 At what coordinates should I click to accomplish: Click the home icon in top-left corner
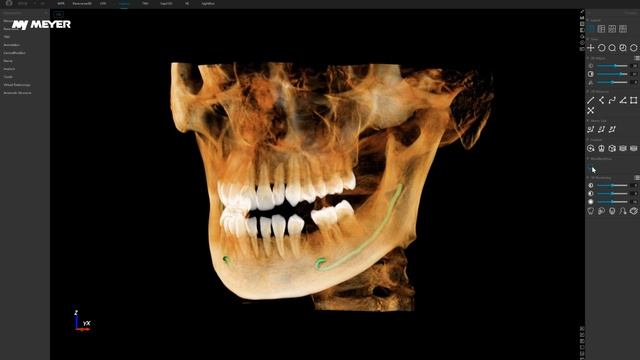coord(9,3)
